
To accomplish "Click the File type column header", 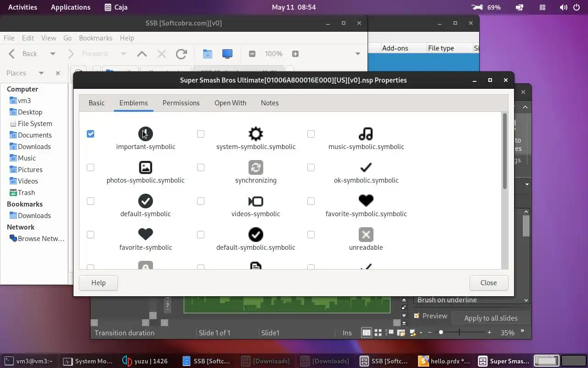I will 441,48.
